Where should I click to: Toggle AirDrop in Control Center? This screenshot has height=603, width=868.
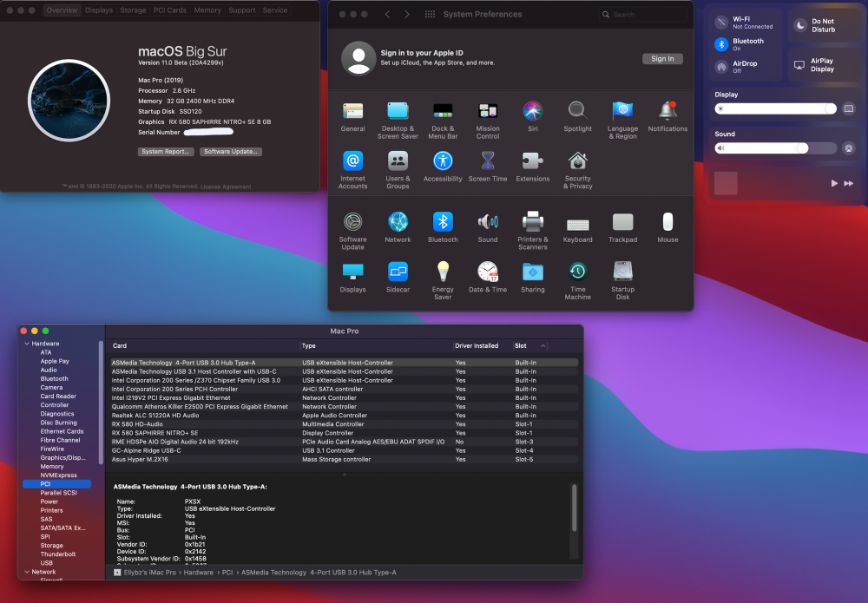pyautogui.click(x=721, y=67)
